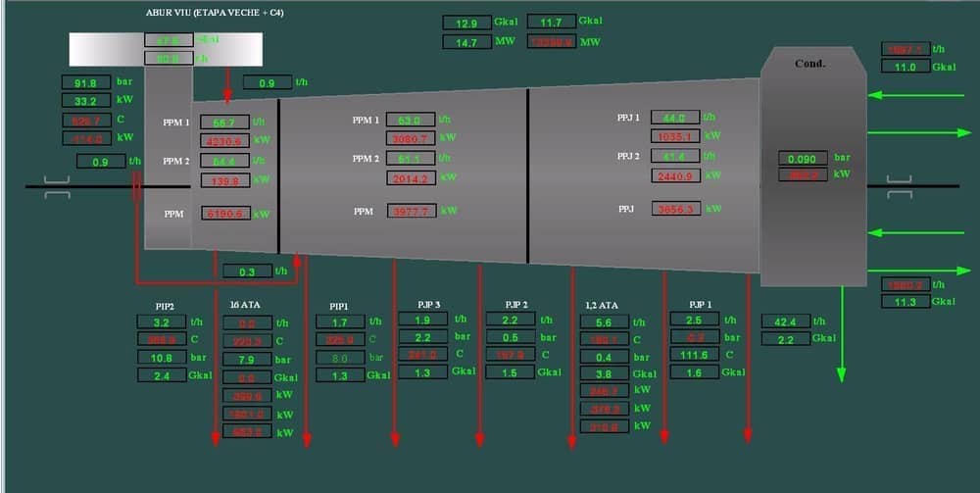The width and height of the screenshot is (980, 493).
Task: Click the 2.2 Gkal condensate heat value
Action: 786,339
